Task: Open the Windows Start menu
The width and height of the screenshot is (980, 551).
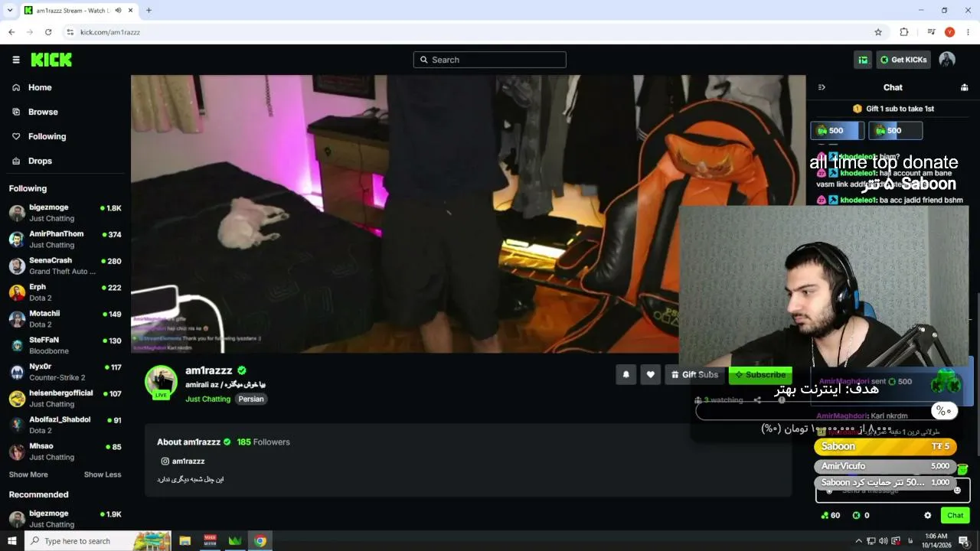Action: (x=12, y=541)
